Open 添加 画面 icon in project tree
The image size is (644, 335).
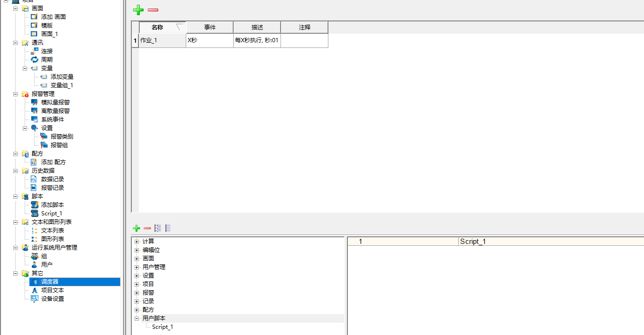34,17
